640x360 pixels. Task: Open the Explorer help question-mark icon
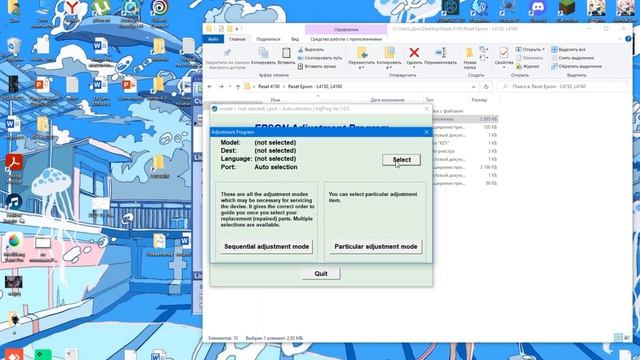(x=628, y=39)
